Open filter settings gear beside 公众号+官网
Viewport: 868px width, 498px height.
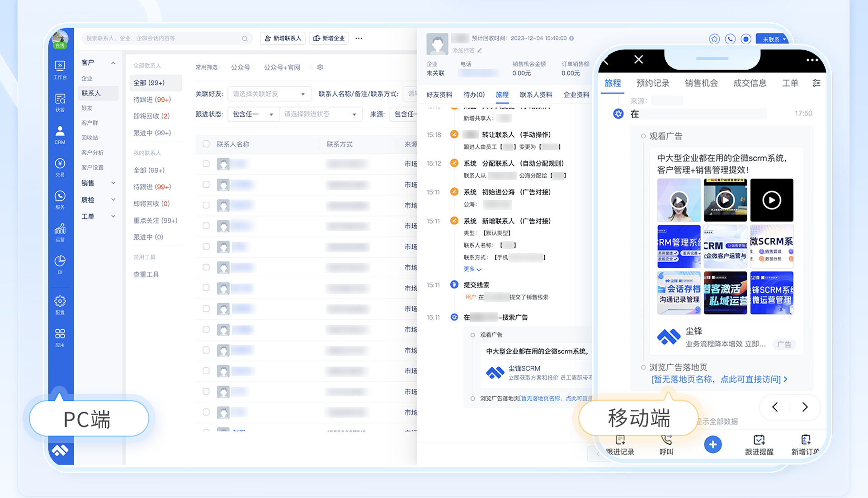pyautogui.click(x=320, y=67)
